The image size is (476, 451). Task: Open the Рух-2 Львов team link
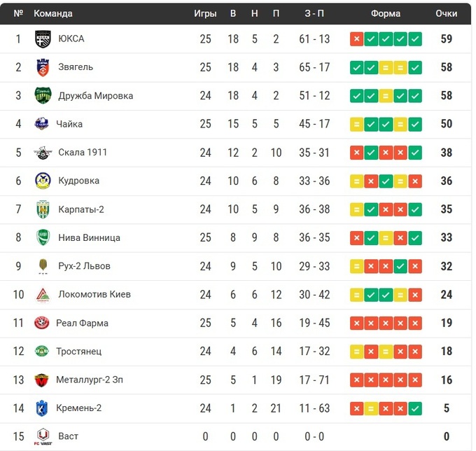(84, 266)
